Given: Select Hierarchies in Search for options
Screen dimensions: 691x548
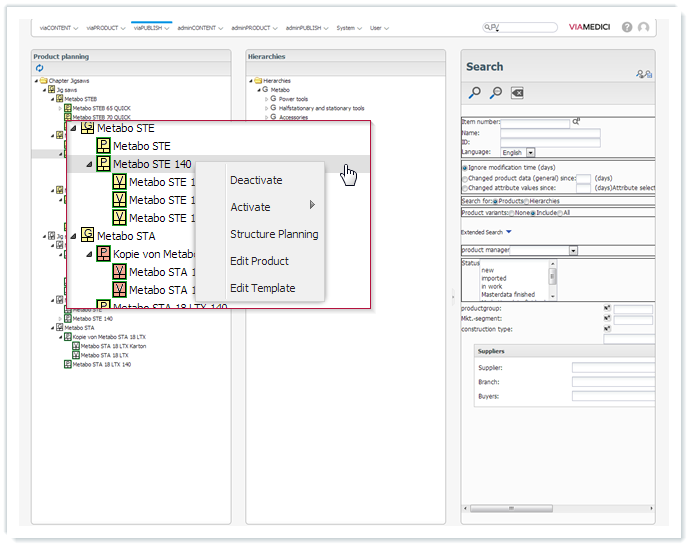Looking at the screenshot, I should coord(526,201).
